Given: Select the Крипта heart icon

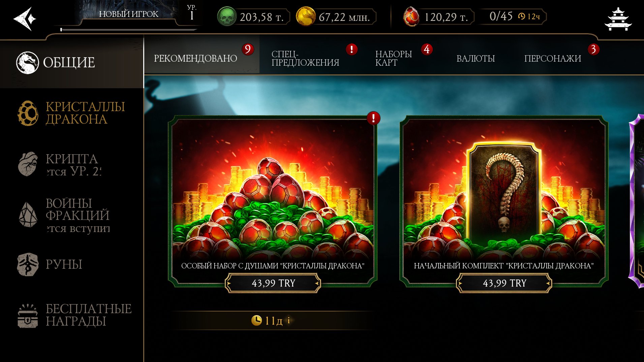Looking at the screenshot, I should (28, 164).
